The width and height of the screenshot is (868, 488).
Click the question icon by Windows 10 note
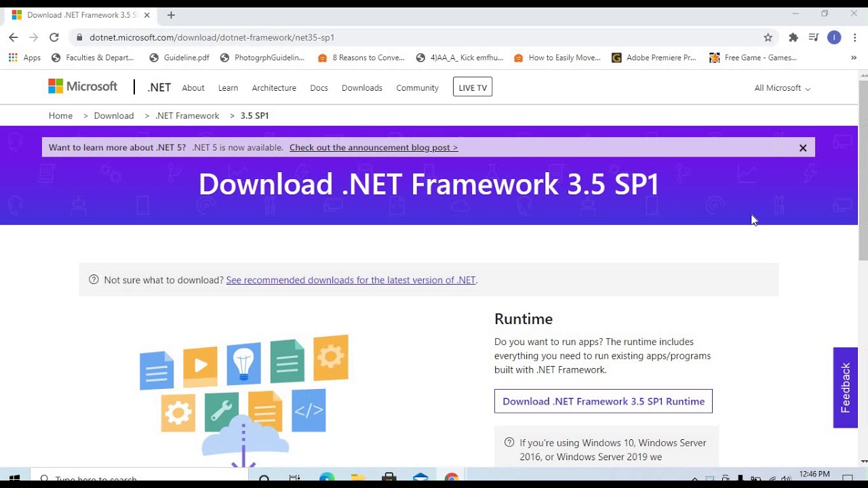coord(509,442)
